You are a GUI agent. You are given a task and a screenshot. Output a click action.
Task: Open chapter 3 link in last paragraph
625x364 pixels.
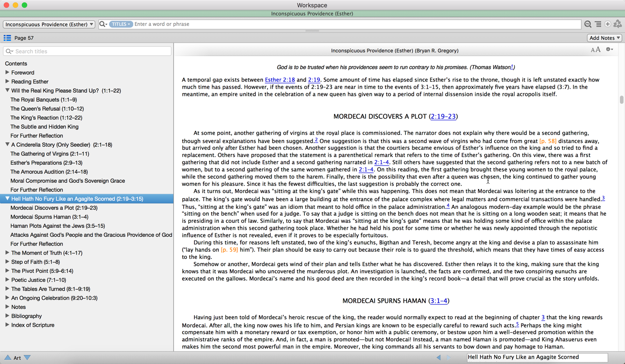coord(543,318)
